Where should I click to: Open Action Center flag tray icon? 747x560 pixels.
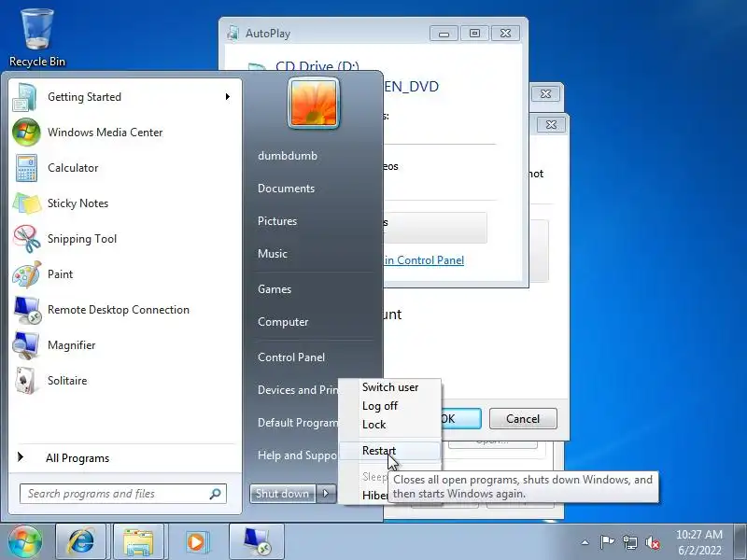point(607,542)
